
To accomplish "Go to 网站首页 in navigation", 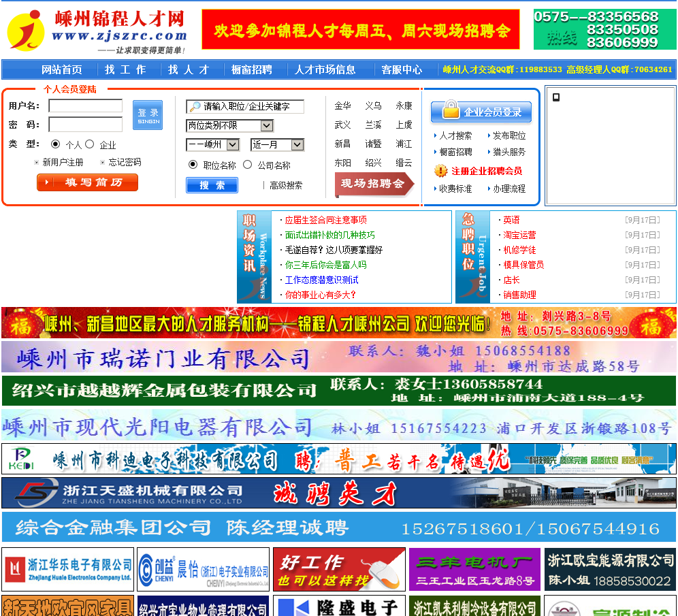I will [62, 69].
